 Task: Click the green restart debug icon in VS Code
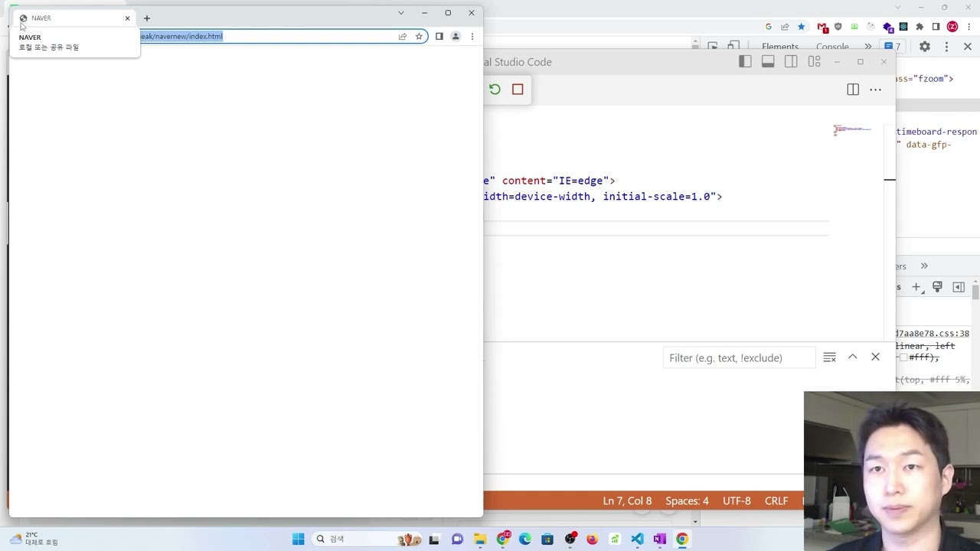tap(495, 90)
